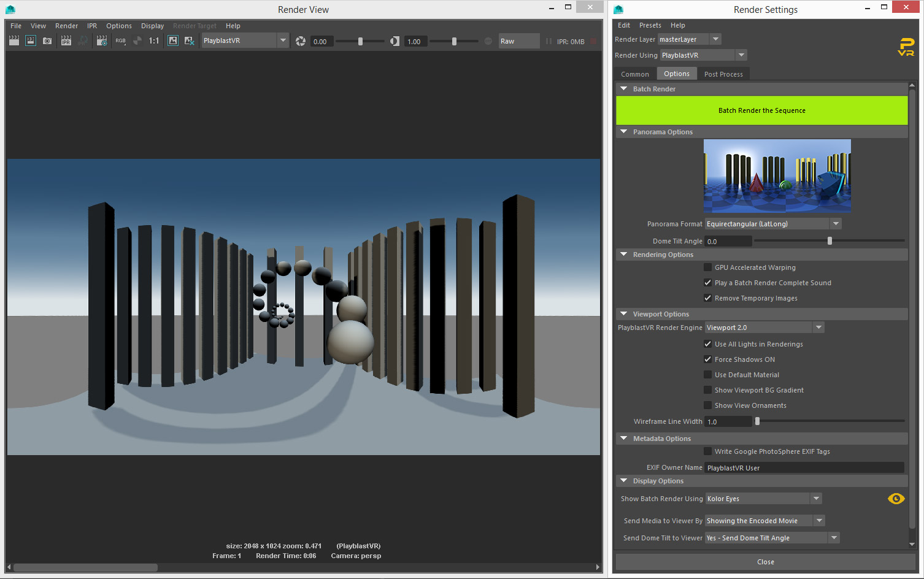
Task: Click the Keep Image icon
Action: [x=173, y=40]
